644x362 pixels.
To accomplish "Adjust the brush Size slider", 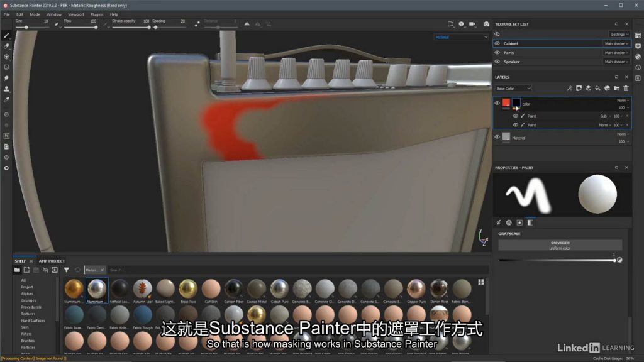I will tap(32, 28).
